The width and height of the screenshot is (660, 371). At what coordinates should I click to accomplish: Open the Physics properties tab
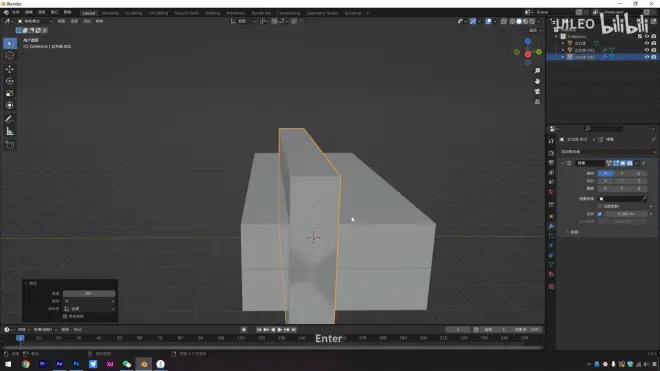click(551, 246)
